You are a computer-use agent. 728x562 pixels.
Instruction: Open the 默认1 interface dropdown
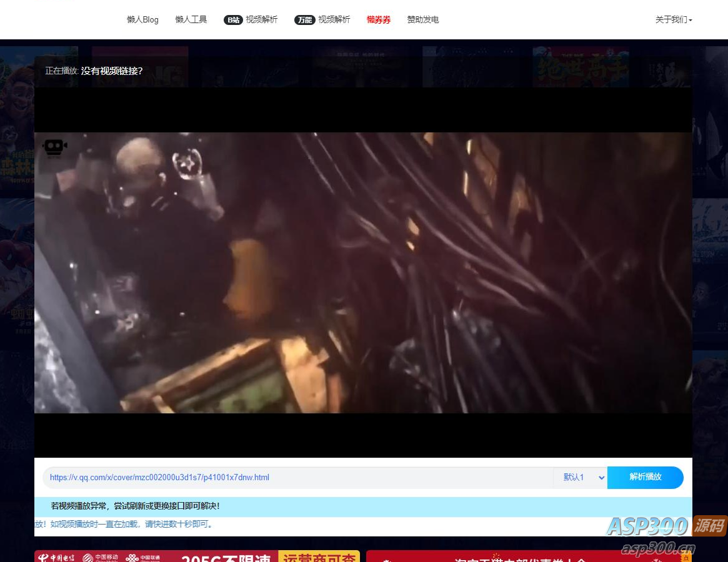pyautogui.click(x=581, y=478)
